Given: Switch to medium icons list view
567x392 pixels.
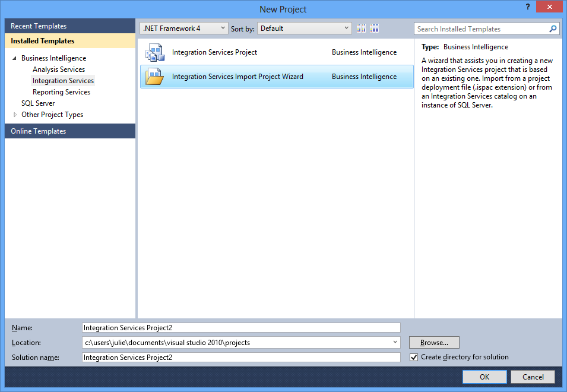Looking at the screenshot, I should [374, 28].
